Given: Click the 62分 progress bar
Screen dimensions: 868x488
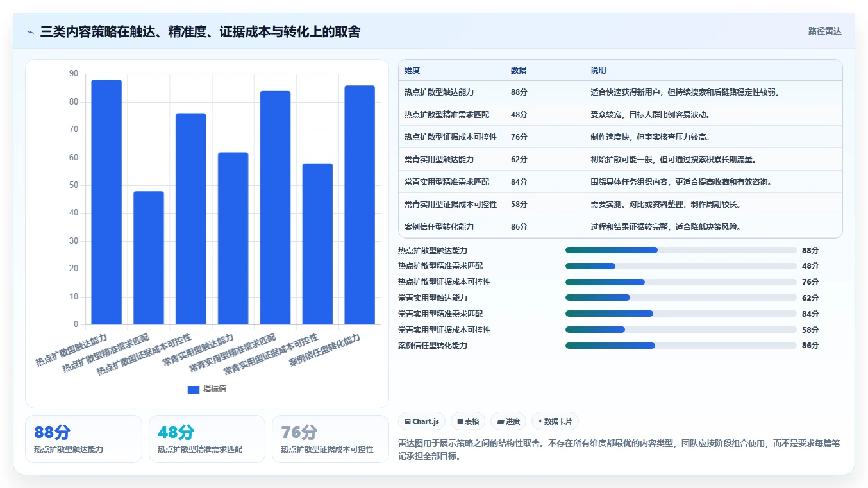Looking at the screenshot, I should 681,298.
